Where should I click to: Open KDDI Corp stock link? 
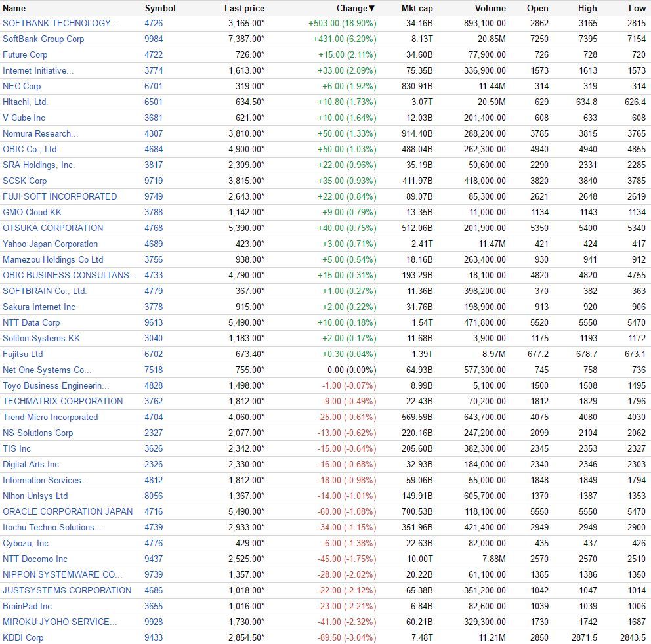[23, 638]
